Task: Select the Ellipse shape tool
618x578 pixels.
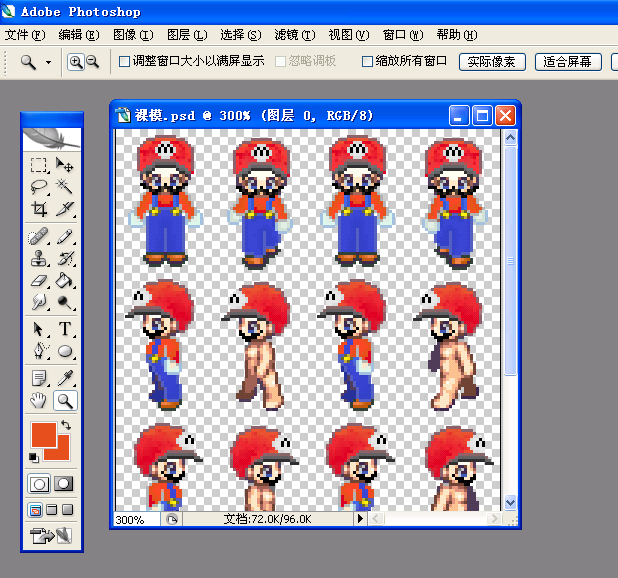Action: 65,351
